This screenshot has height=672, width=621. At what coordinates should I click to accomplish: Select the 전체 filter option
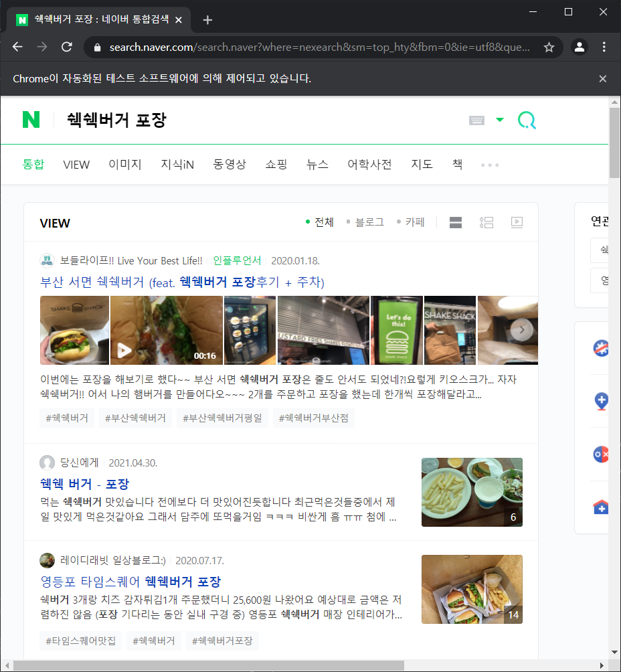(320, 222)
